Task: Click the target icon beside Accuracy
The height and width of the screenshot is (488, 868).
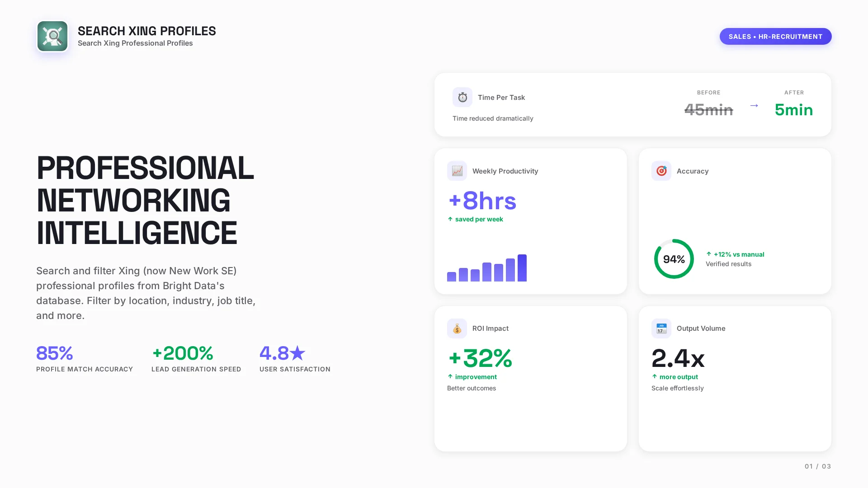Action: tap(661, 171)
